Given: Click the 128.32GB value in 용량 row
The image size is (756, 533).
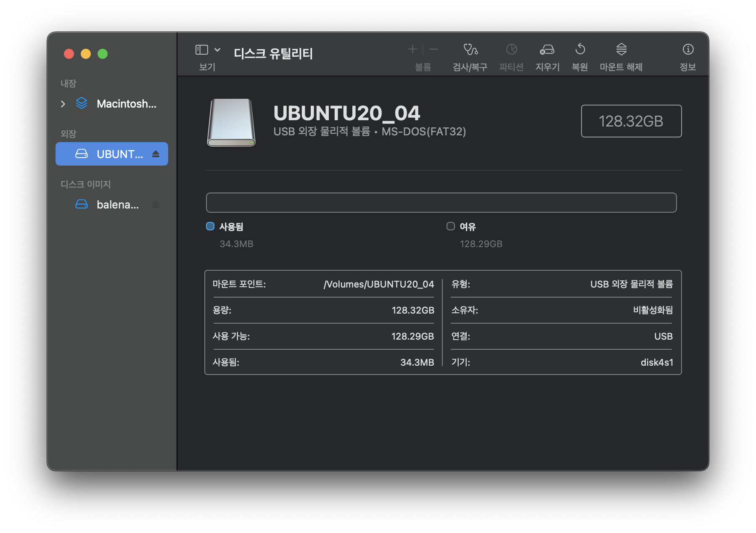Looking at the screenshot, I should [x=413, y=310].
